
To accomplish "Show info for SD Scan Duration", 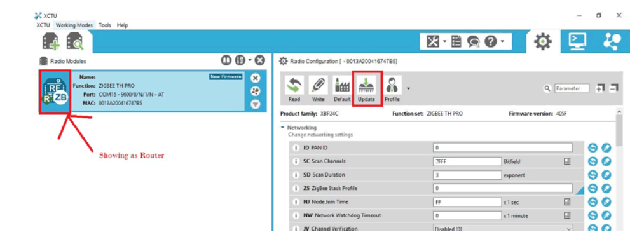I will (296, 175).
